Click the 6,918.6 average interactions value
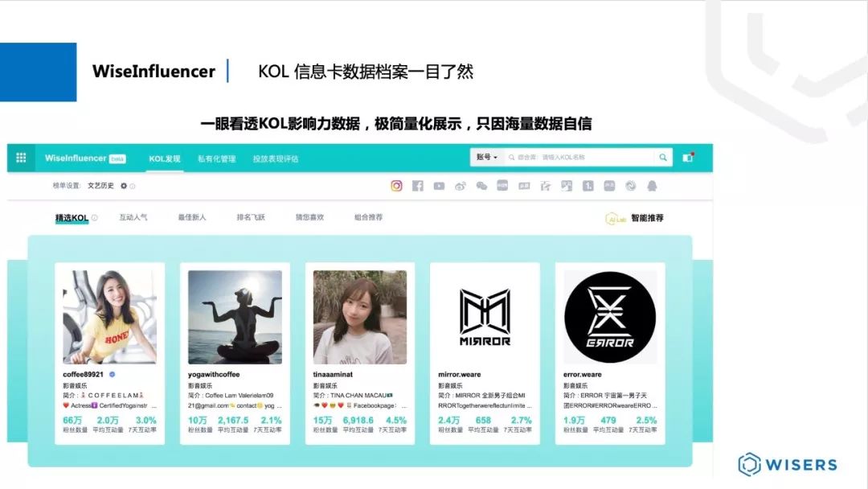 358,421
